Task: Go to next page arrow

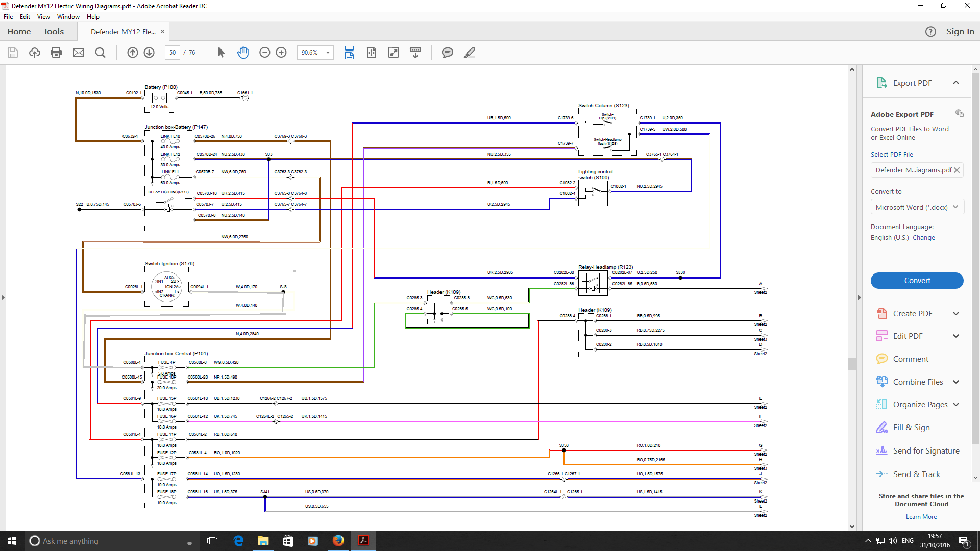Action: coord(149,53)
